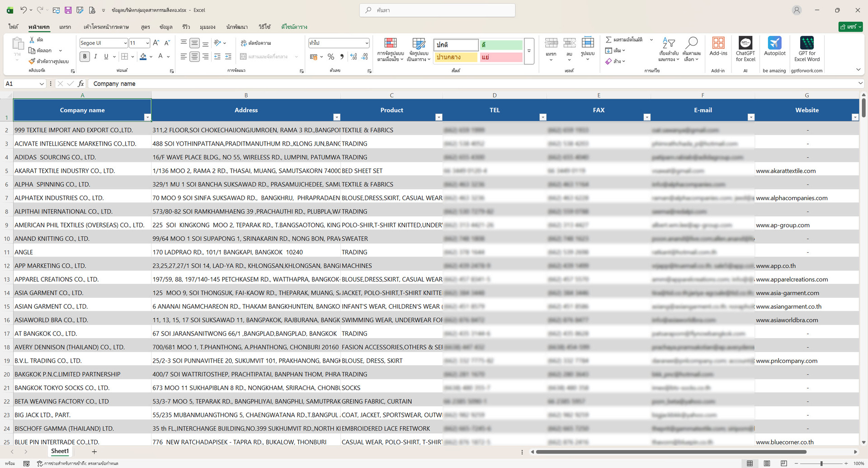
Task: Click the insert function fx icon
Action: point(81,84)
